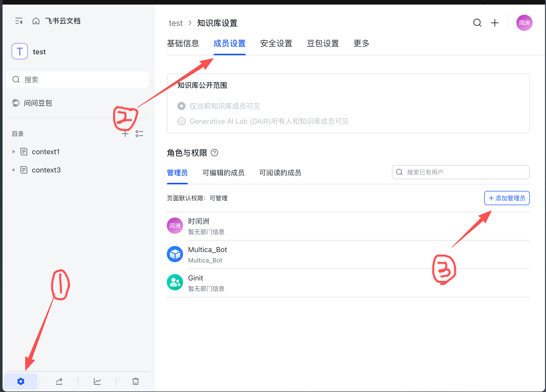Viewport: 546px width, 392px height.
Task: Open the statistics chart icon
Action: pyautogui.click(x=97, y=381)
